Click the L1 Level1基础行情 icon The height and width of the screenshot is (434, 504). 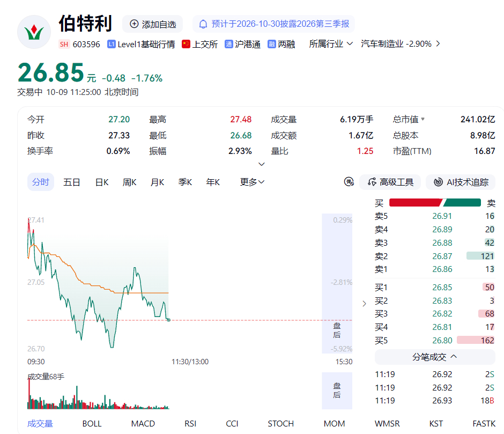click(x=111, y=44)
